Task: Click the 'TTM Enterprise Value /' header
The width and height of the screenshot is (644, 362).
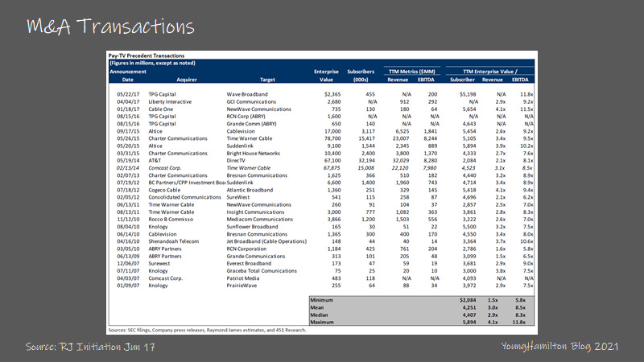Action: click(490, 72)
